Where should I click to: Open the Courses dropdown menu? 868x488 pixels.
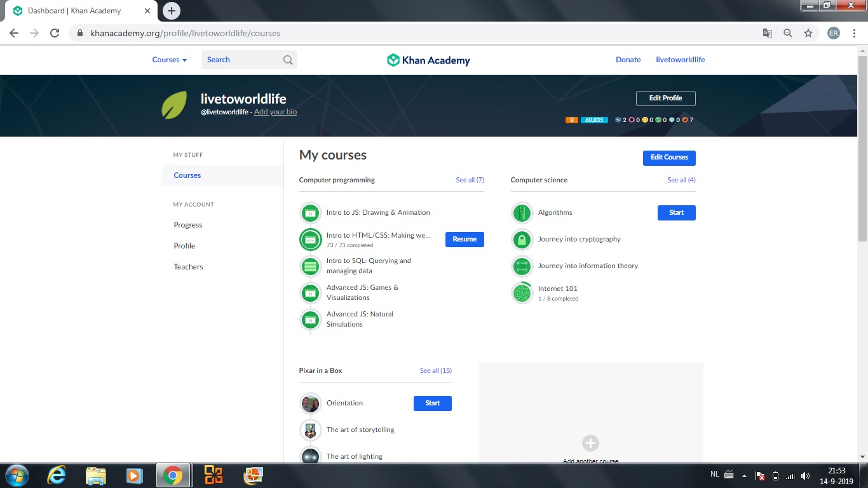point(170,60)
